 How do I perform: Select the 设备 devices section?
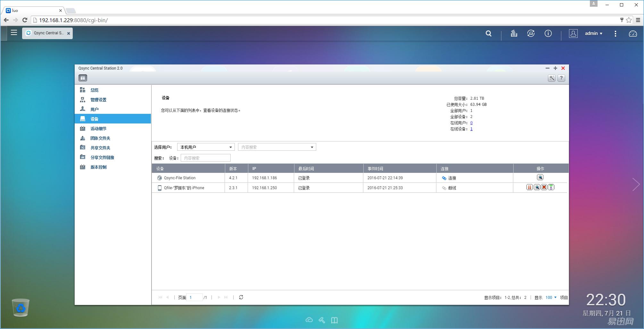point(113,119)
